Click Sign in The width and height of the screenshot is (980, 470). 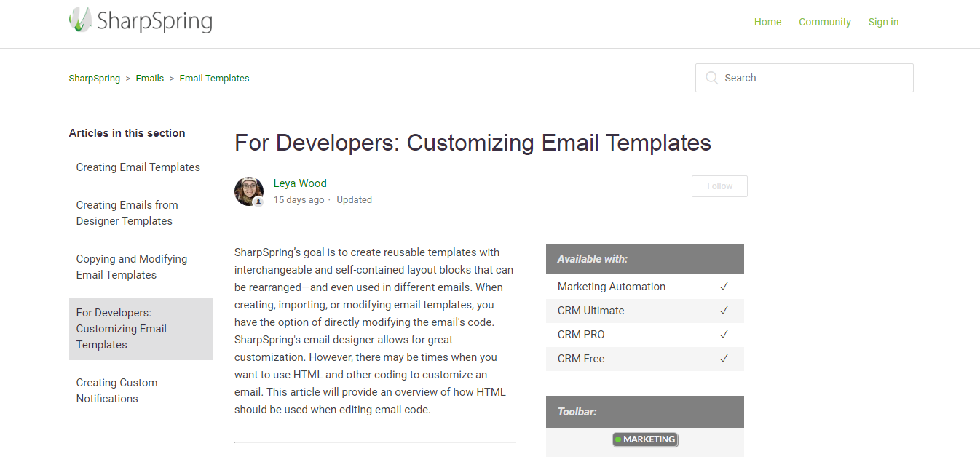tap(883, 22)
